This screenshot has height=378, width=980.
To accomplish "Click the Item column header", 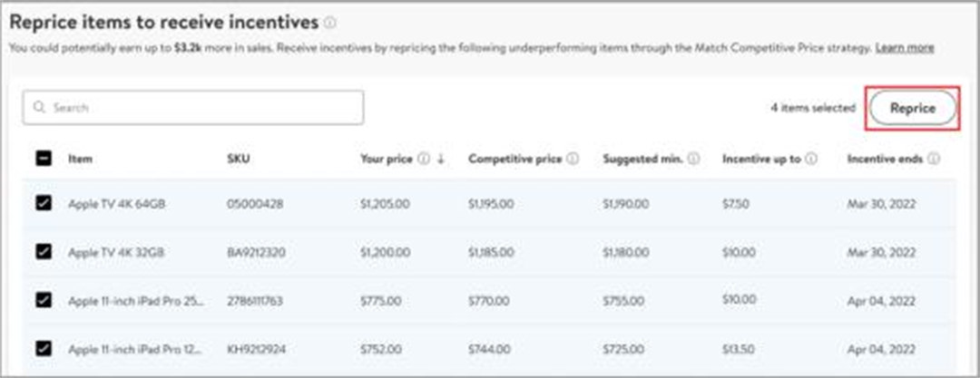I will click(x=81, y=160).
